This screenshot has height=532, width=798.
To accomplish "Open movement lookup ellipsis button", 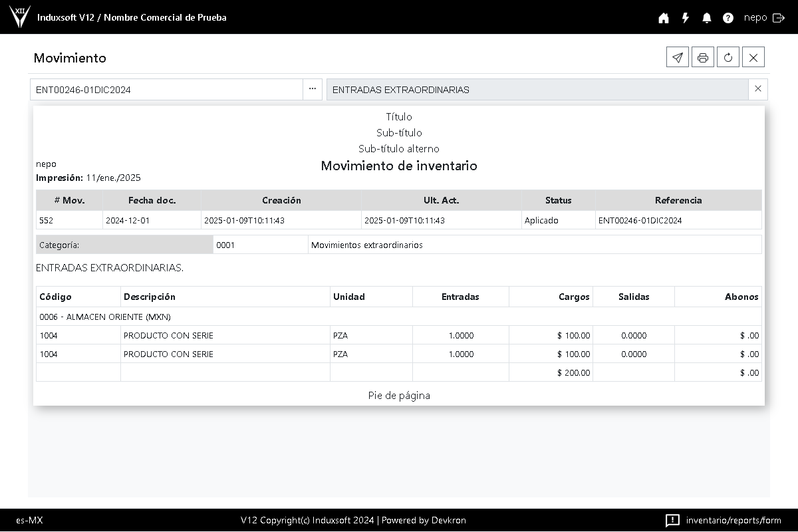I will (x=313, y=89).
